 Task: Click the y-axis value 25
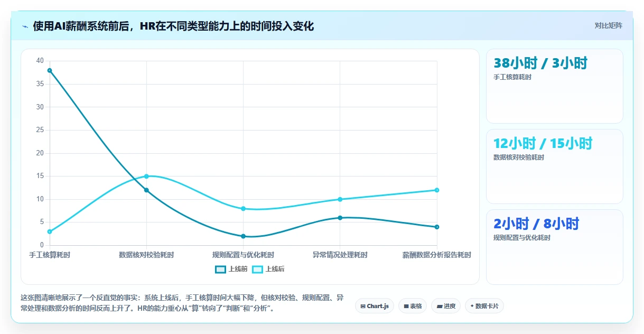coord(40,130)
